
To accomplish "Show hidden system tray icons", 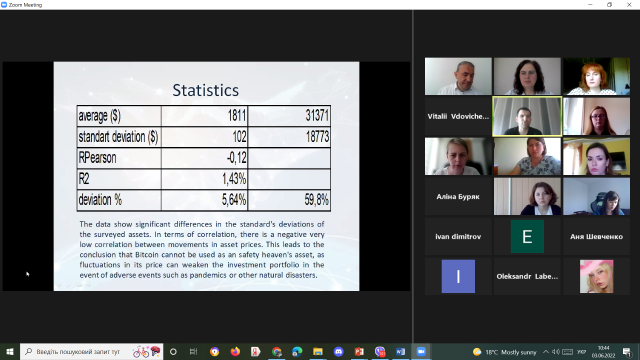I will pyautogui.click(x=546, y=351).
